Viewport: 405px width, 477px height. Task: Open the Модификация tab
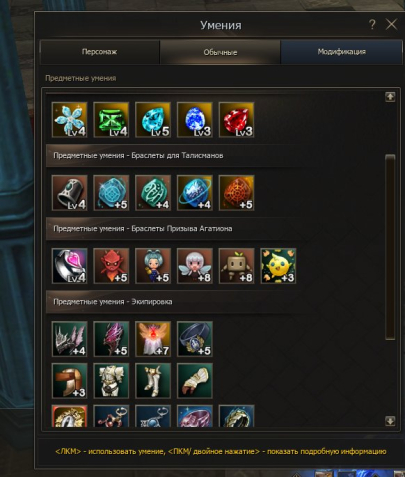tap(341, 52)
